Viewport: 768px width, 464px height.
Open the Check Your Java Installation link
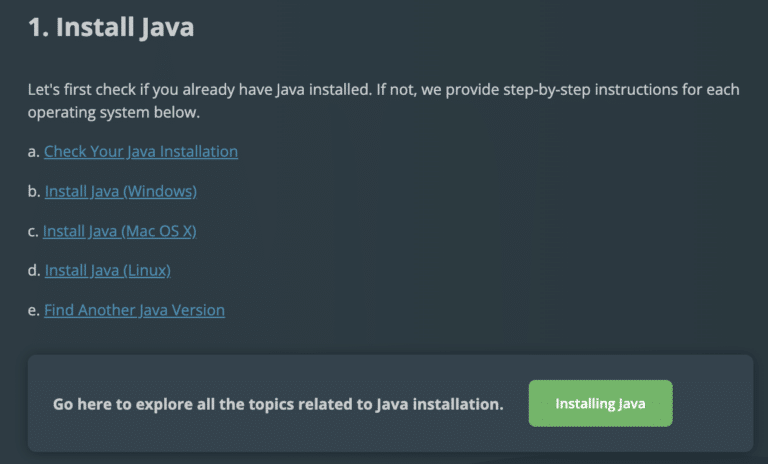coord(141,152)
